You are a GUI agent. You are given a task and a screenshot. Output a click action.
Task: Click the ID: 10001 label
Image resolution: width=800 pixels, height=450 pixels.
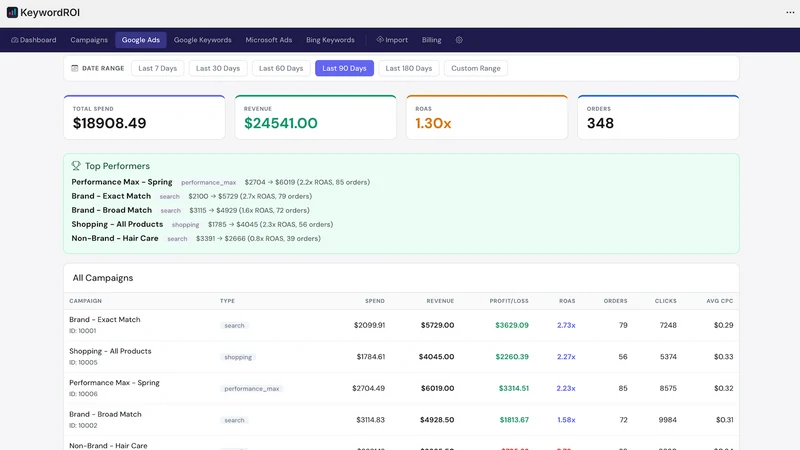pyautogui.click(x=83, y=331)
